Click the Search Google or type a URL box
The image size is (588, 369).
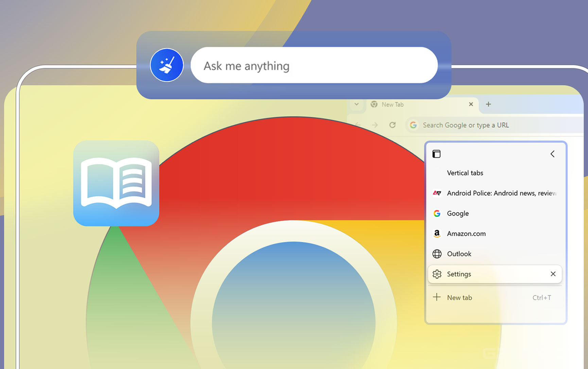pos(495,125)
